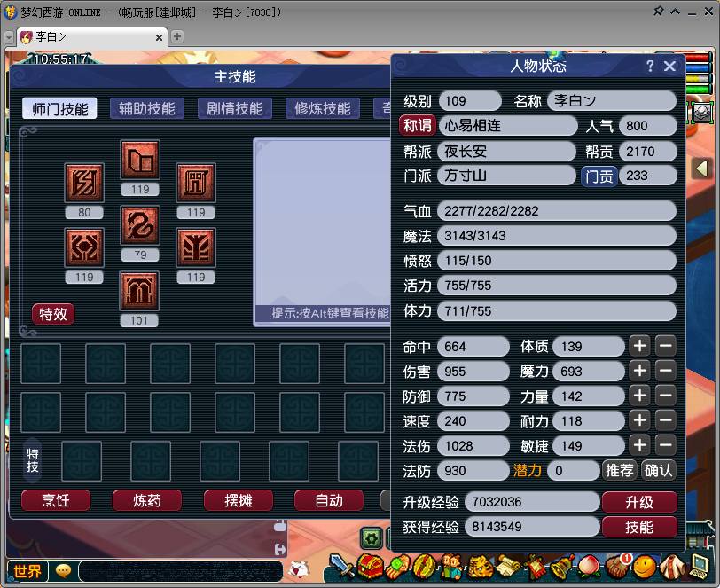Image resolution: width=720 pixels, height=588 pixels.
Task: Increase 魔力 with plus button
Action: (x=639, y=371)
